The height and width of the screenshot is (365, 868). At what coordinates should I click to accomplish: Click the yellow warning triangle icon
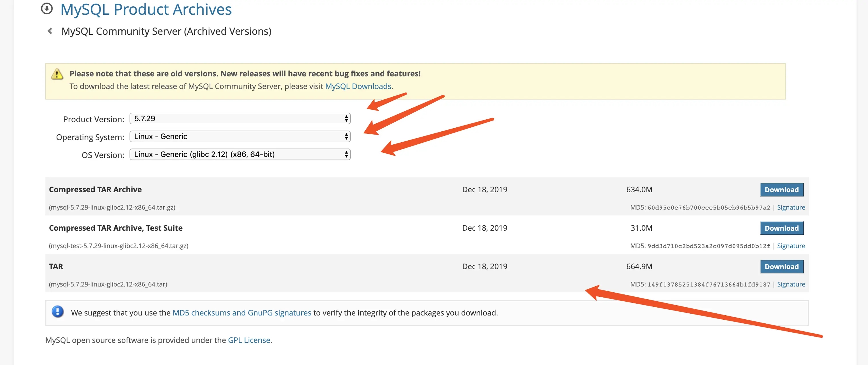pyautogui.click(x=57, y=74)
